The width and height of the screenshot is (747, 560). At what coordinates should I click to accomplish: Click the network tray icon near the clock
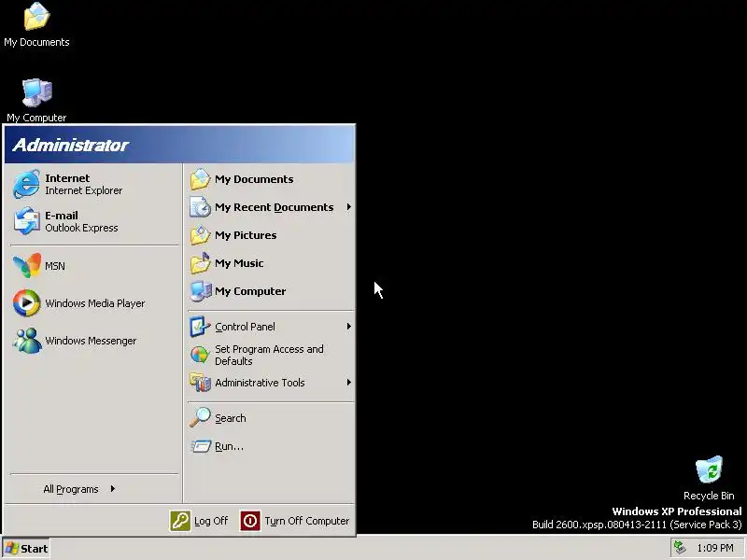click(680, 548)
